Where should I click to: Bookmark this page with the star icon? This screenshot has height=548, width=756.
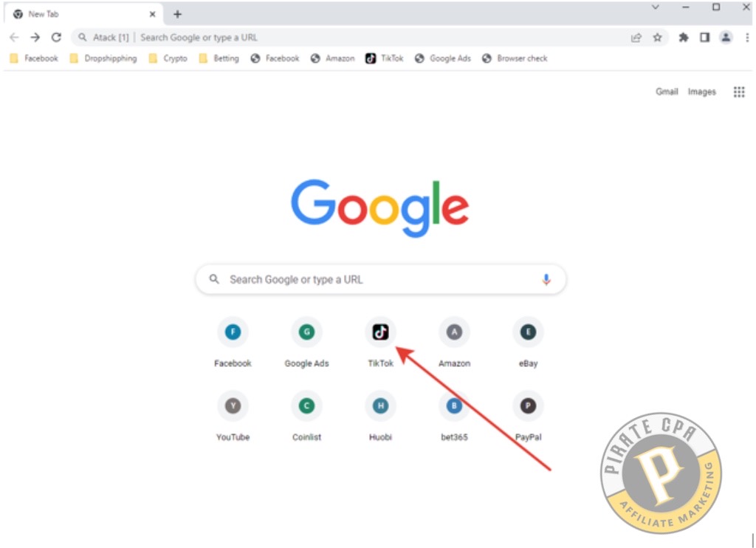click(657, 38)
